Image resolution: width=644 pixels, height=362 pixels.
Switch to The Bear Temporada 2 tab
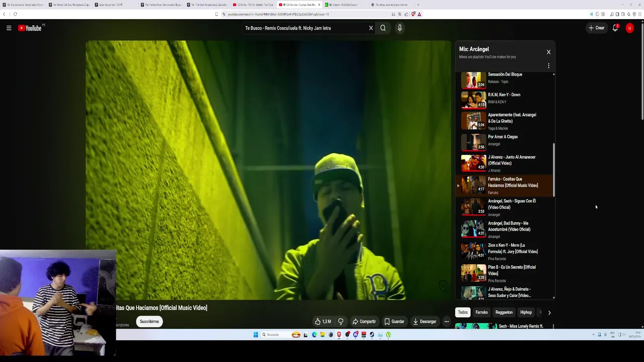(208, 5)
